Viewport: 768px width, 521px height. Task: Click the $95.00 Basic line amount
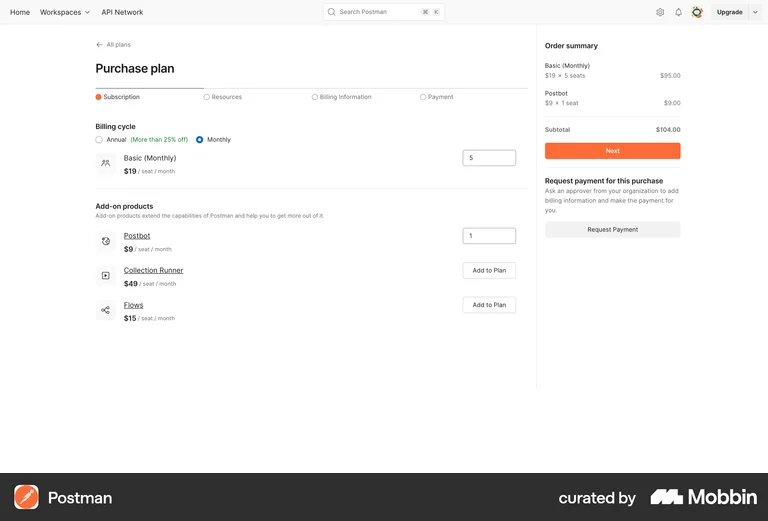(670, 75)
